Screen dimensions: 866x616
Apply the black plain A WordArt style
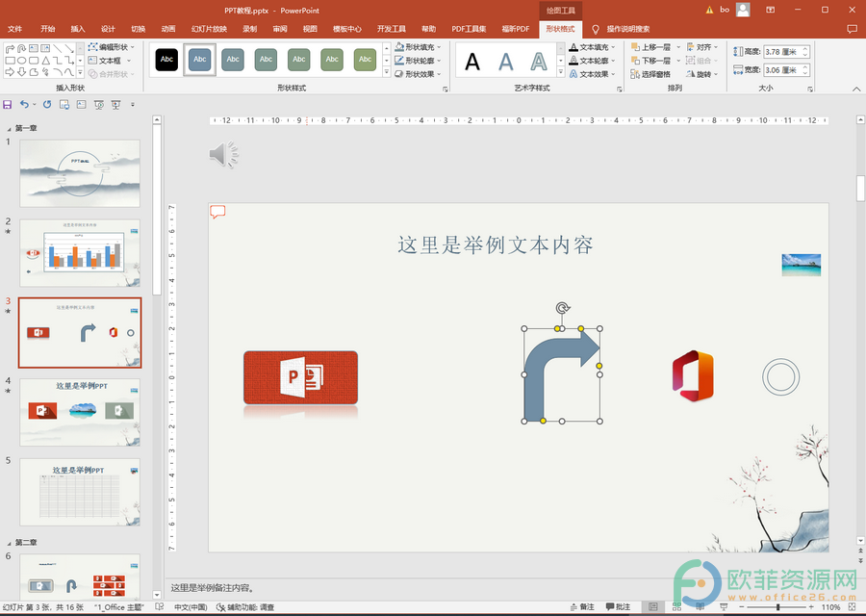coord(472,62)
